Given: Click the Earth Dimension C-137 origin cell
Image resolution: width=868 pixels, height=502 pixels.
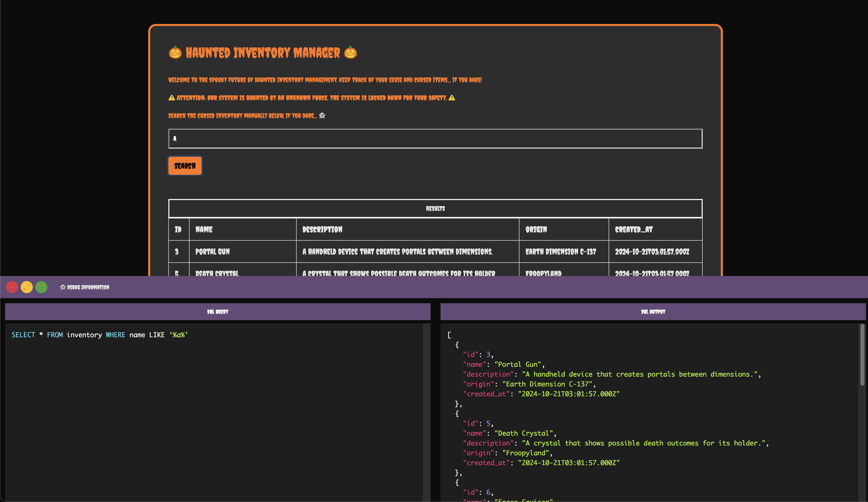Looking at the screenshot, I should click(x=564, y=252).
